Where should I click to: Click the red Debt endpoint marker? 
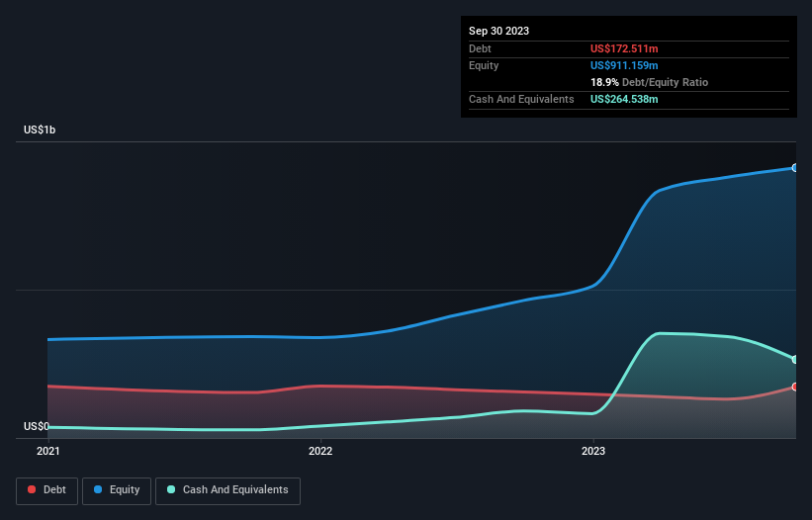coord(795,387)
